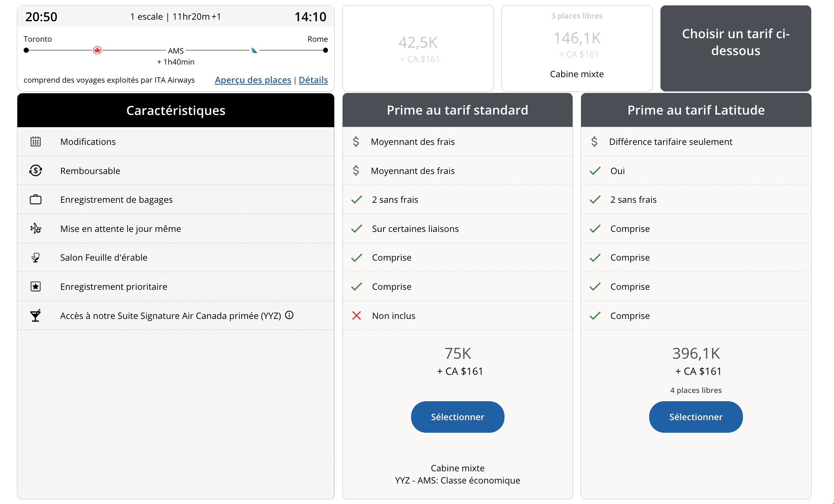Viewport: 834px width, 504px height.
Task: Click the dollar icon in standard Remboursable row
Action: [x=356, y=170]
